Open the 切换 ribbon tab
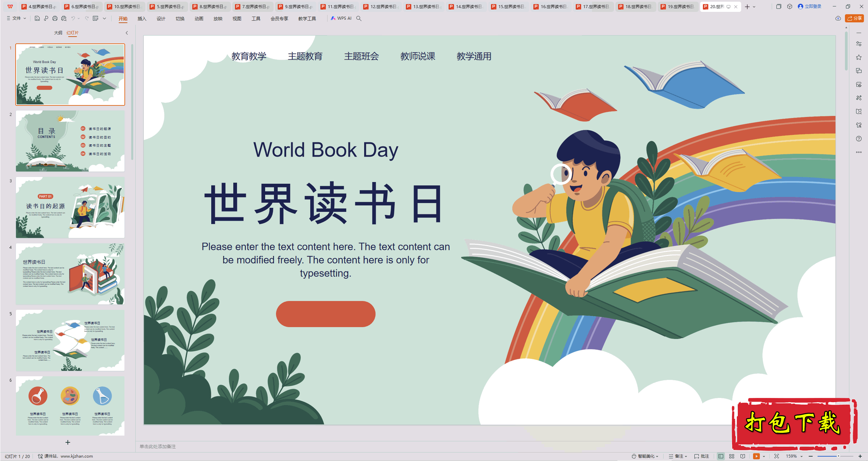This screenshot has height=461, width=868. tap(180, 19)
